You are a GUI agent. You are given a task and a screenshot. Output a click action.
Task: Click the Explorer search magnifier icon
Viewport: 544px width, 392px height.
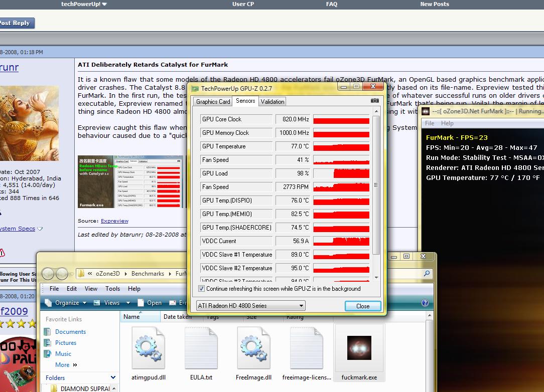(427, 274)
